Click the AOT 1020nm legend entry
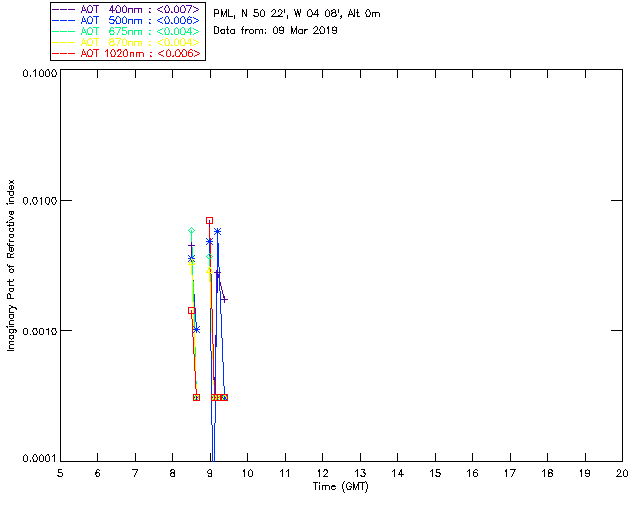 point(127,53)
